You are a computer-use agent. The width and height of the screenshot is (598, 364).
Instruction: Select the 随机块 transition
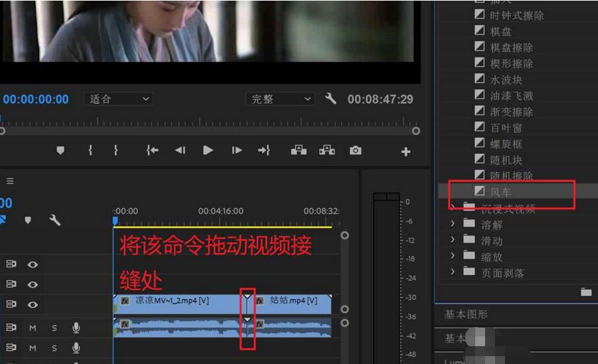click(506, 160)
